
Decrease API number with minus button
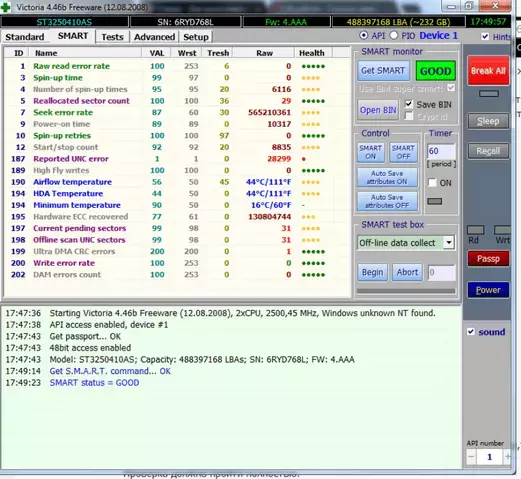pos(471,457)
